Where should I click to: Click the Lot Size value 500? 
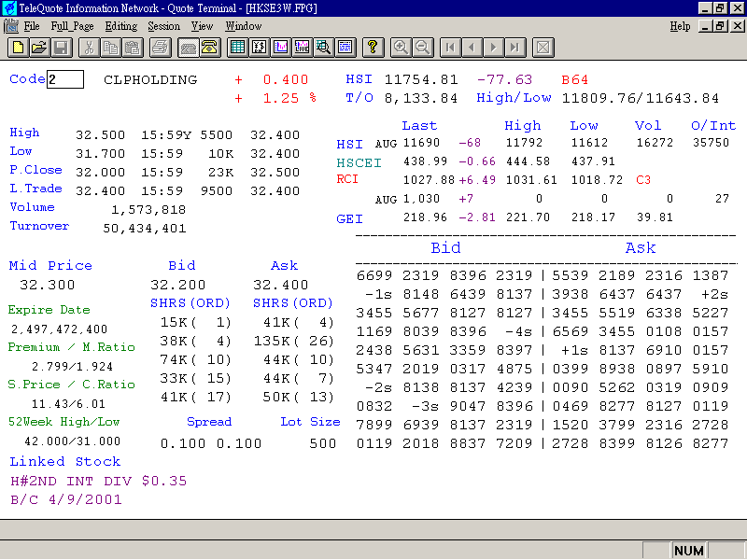pyautogui.click(x=323, y=444)
